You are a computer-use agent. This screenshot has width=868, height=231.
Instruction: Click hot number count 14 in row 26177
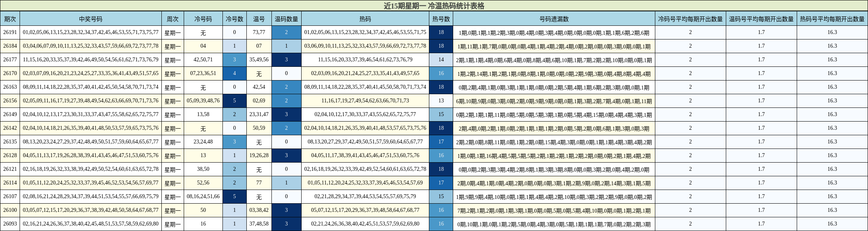[x=441, y=60]
